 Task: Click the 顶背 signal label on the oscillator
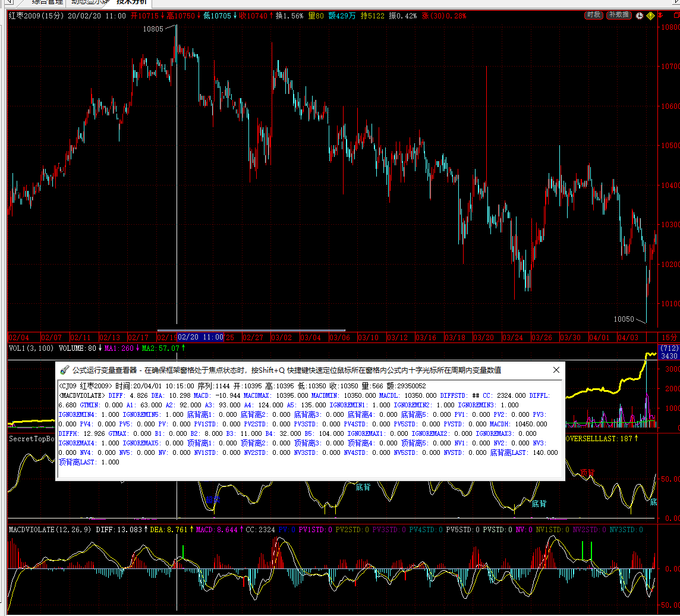(587, 473)
